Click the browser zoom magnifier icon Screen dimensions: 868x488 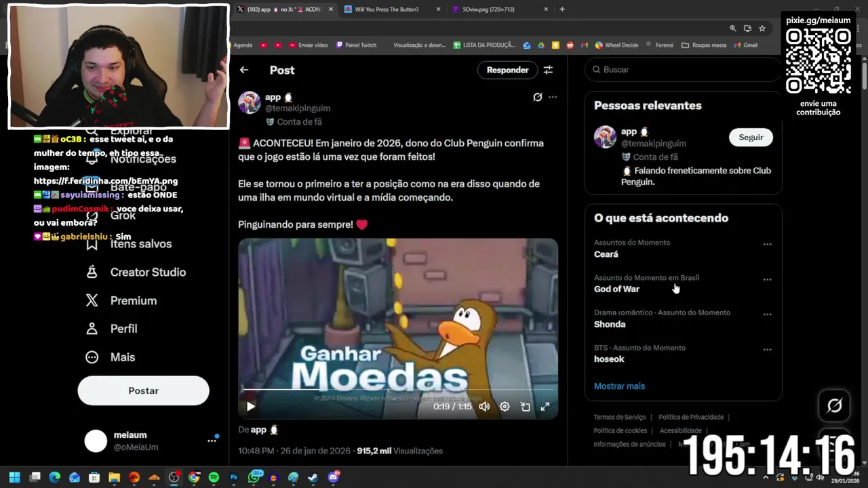733,28
